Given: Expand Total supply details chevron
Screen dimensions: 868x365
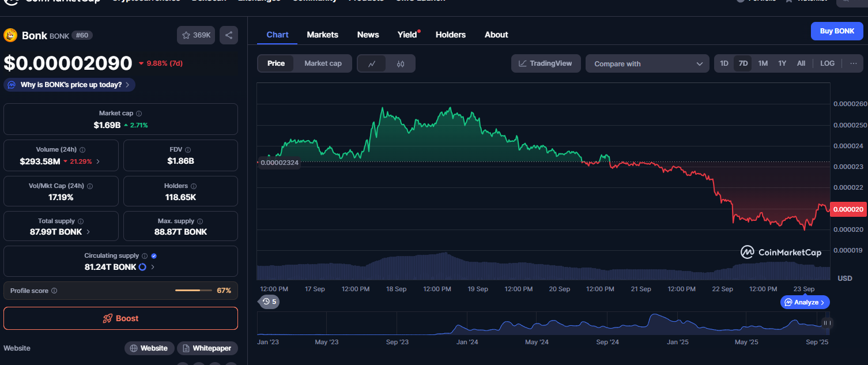Looking at the screenshot, I should coord(88,232).
